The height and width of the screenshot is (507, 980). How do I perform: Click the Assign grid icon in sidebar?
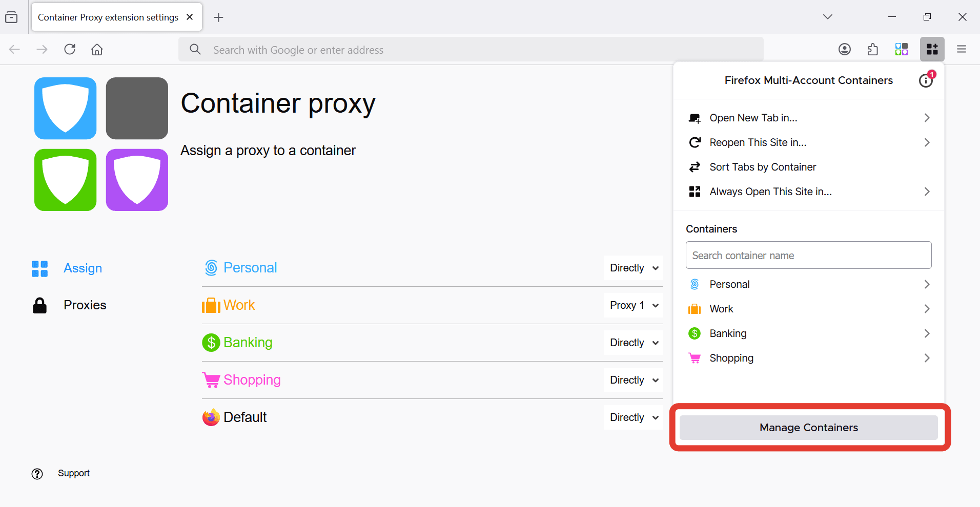tap(39, 268)
